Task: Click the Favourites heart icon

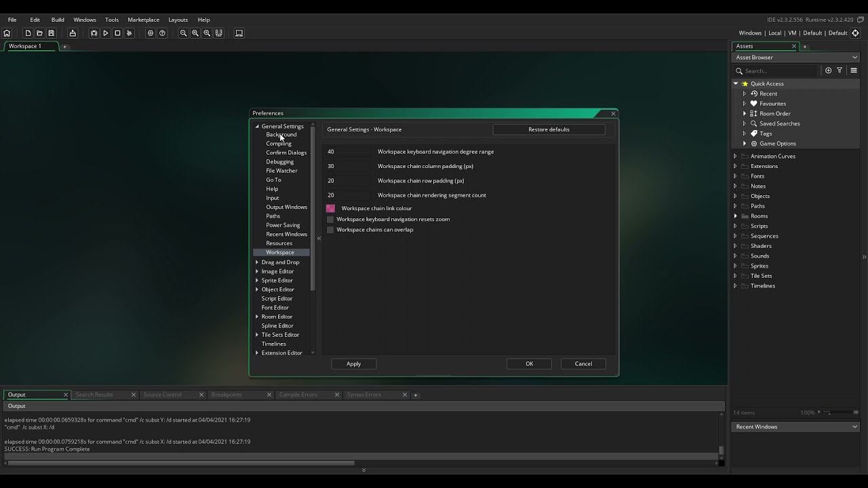Action: 753,104
